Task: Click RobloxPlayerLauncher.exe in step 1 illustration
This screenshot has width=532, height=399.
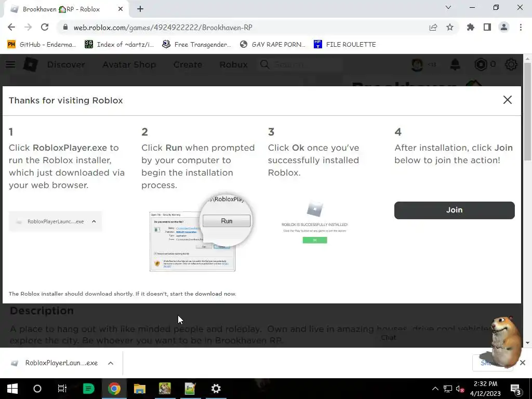Action: point(56,221)
